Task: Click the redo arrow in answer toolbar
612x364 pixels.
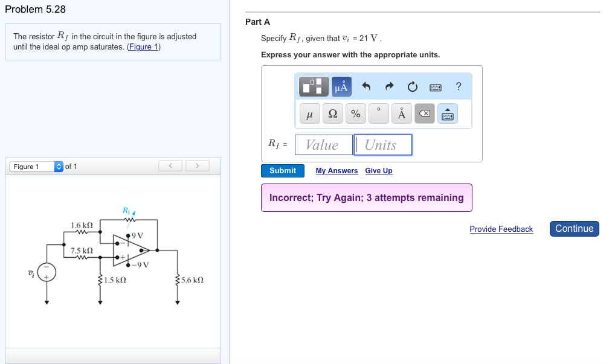Action: 389,86
